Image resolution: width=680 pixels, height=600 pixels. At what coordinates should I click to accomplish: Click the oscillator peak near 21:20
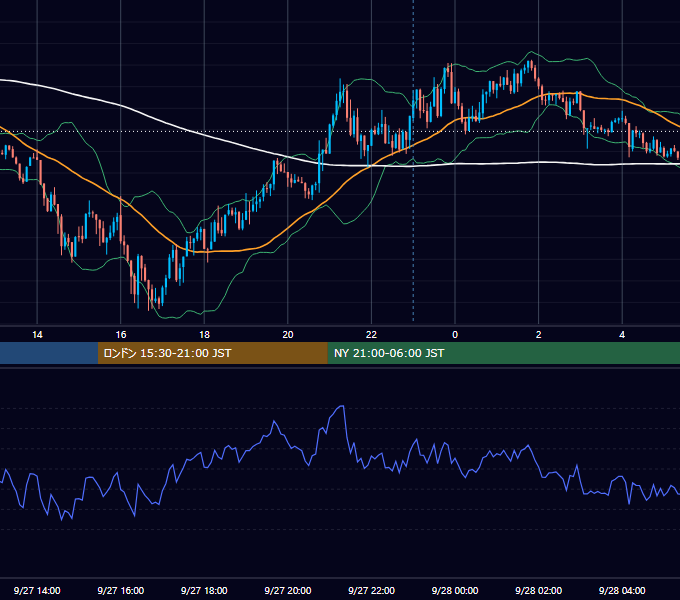click(x=342, y=406)
